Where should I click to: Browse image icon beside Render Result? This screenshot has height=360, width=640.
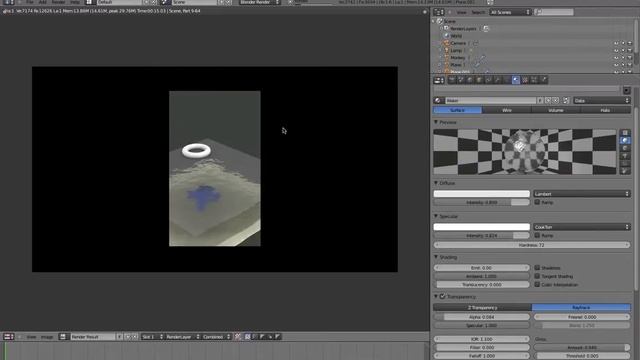(63, 337)
